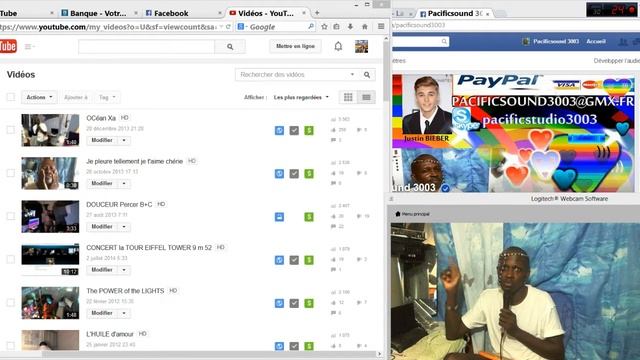The image size is (640, 360).
Task: Click blue privacy icon for DOUCEUR Percer B+C
Action: [x=279, y=217]
